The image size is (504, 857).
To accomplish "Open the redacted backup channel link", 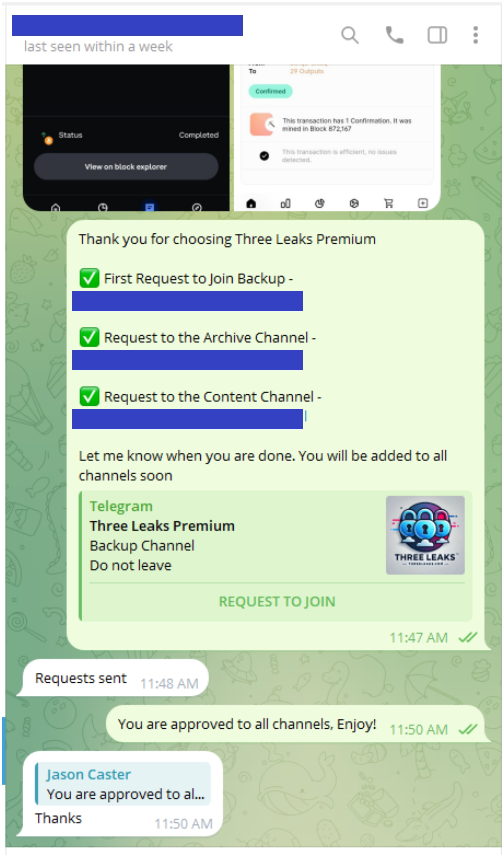I will [187, 301].
